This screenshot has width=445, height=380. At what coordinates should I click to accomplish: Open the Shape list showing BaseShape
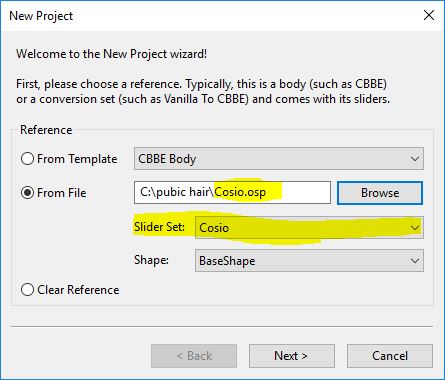click(309, 260)
